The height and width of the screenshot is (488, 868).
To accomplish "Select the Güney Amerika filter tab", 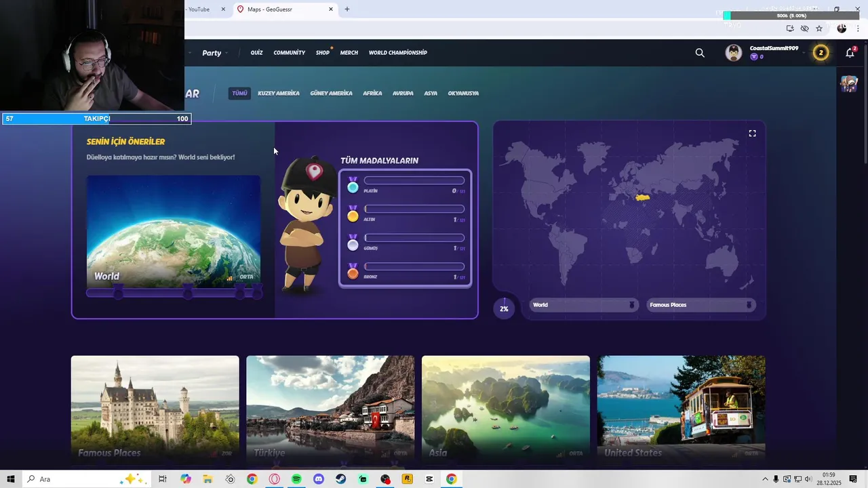I will [x=331, y=93].
